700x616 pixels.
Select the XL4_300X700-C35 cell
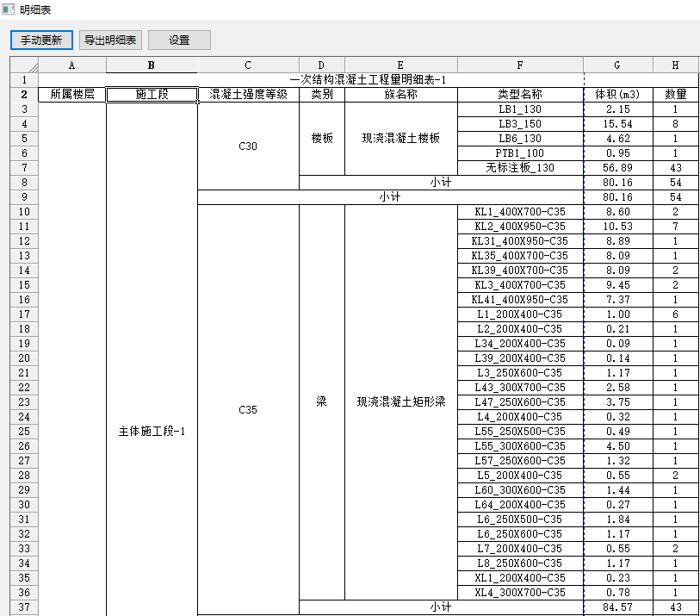pyautogui.click(x=520, y=593)
